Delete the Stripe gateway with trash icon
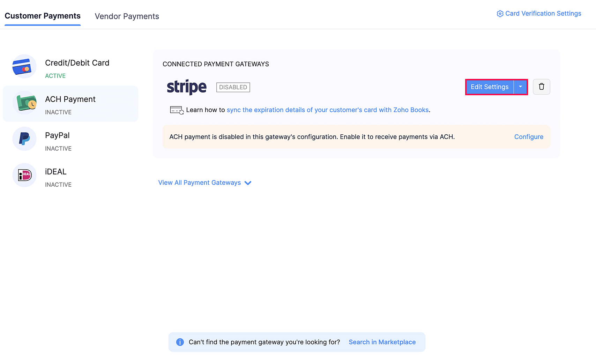The width and height of the screenshot is (596, 364). [x=541, y=87]
